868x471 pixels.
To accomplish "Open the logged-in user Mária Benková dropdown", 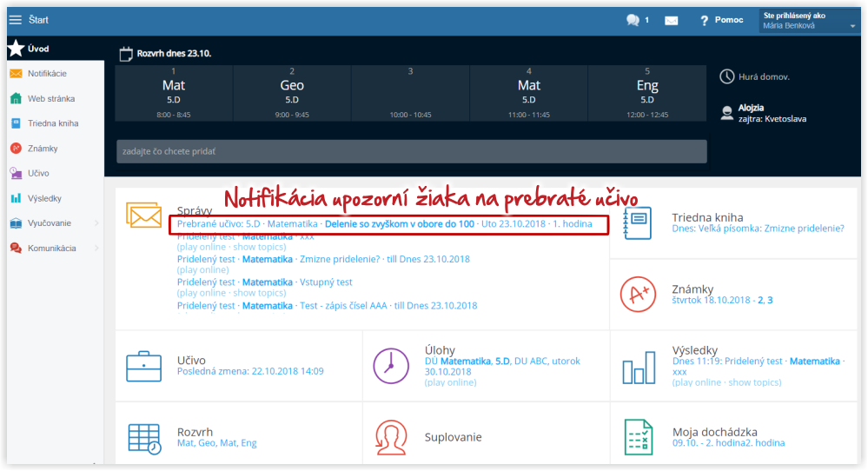I will point(809,21).
